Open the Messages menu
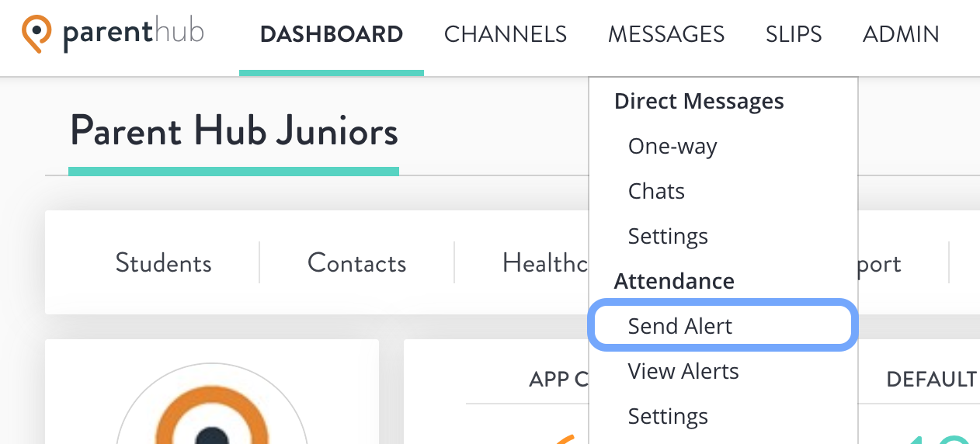The image size is (980, 444). click(x=666, y=34)
